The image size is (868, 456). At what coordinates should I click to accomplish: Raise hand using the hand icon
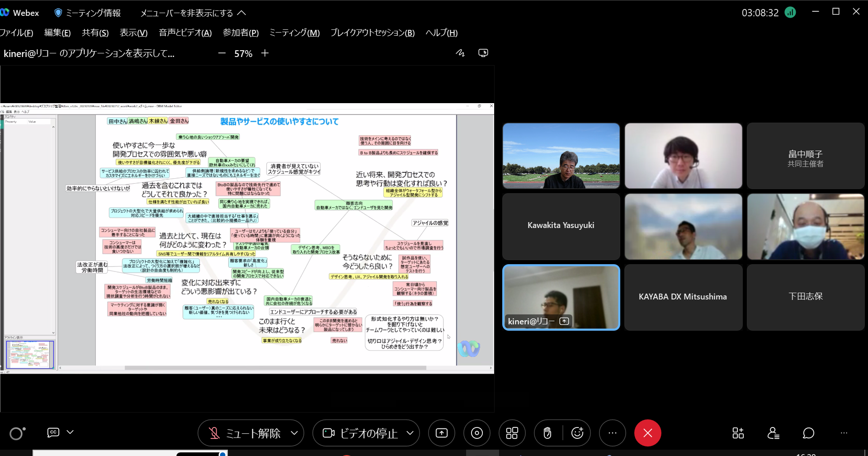[x=547, y=433]
